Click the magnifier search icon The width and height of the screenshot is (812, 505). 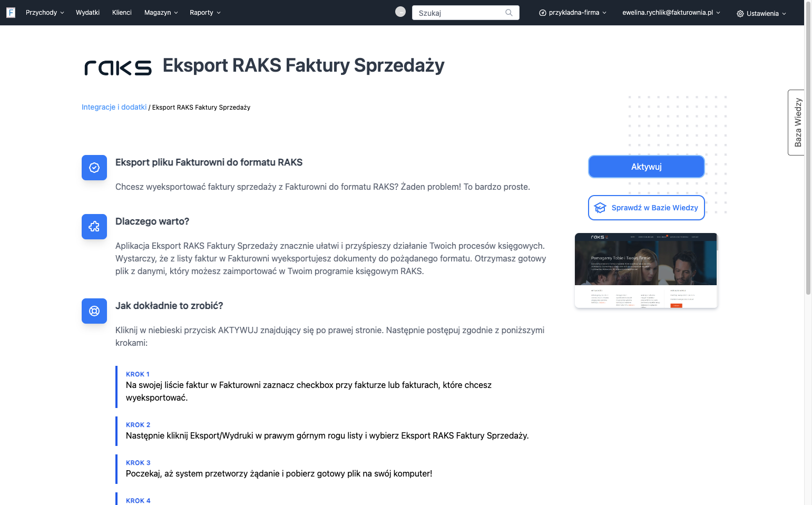509,13
